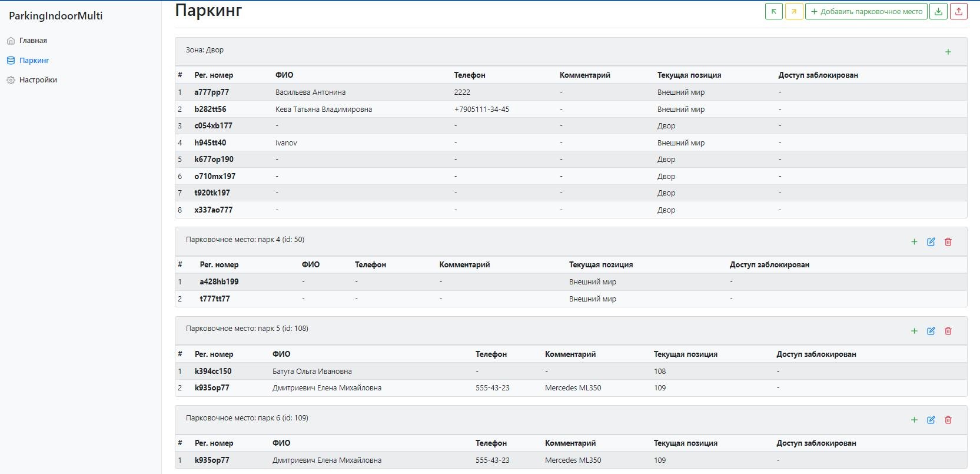Edit parking spot парк 4
Viewport: 980px width, 474px height.
click(x=931, y=242)
